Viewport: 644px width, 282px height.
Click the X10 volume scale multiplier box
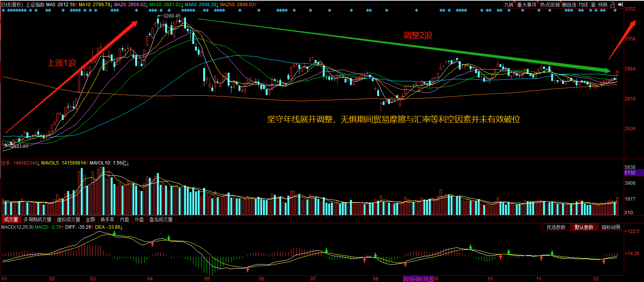629,212
